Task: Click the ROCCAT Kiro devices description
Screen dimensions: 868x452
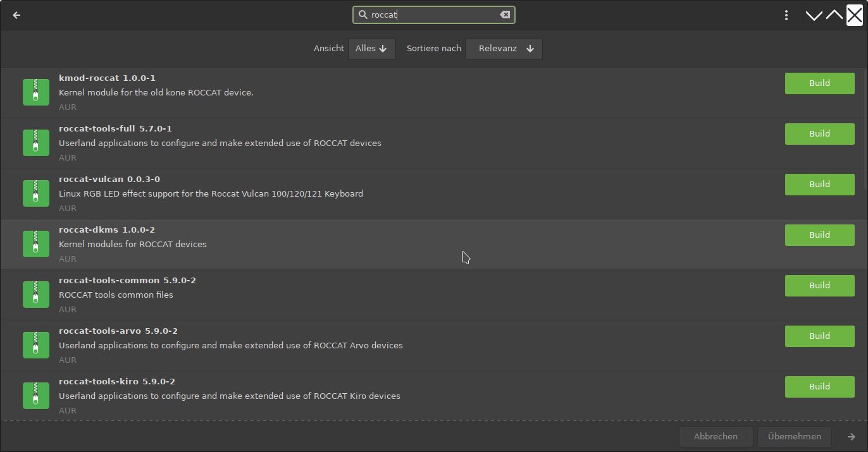Action: point(230,396)
